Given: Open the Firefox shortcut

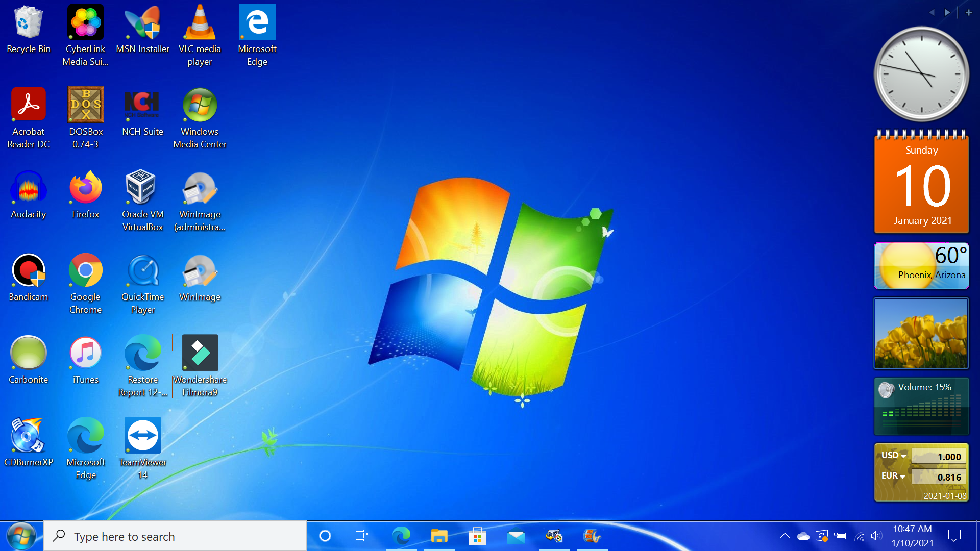Looking at the screenshot, I should (x=85, y=194).
